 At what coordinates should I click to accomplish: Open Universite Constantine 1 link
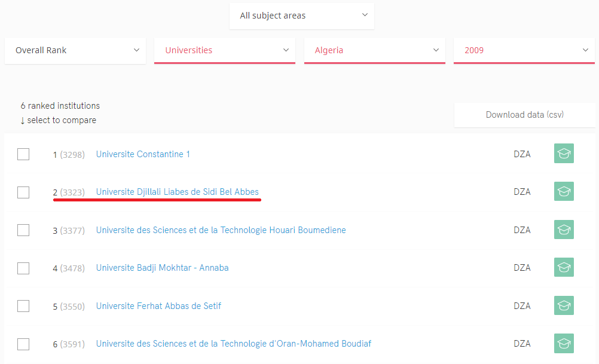(x=143, y=154)
